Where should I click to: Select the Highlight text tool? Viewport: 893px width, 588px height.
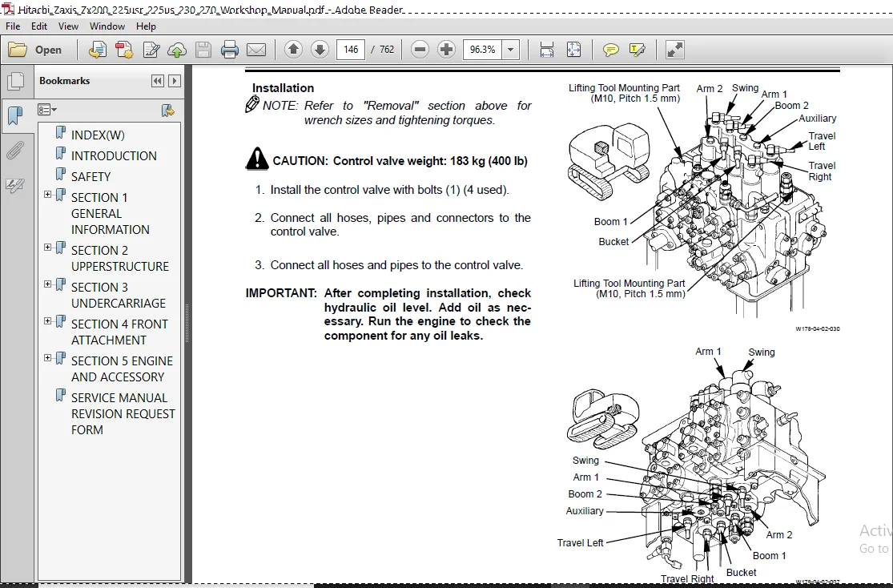[x=638, y=50]
